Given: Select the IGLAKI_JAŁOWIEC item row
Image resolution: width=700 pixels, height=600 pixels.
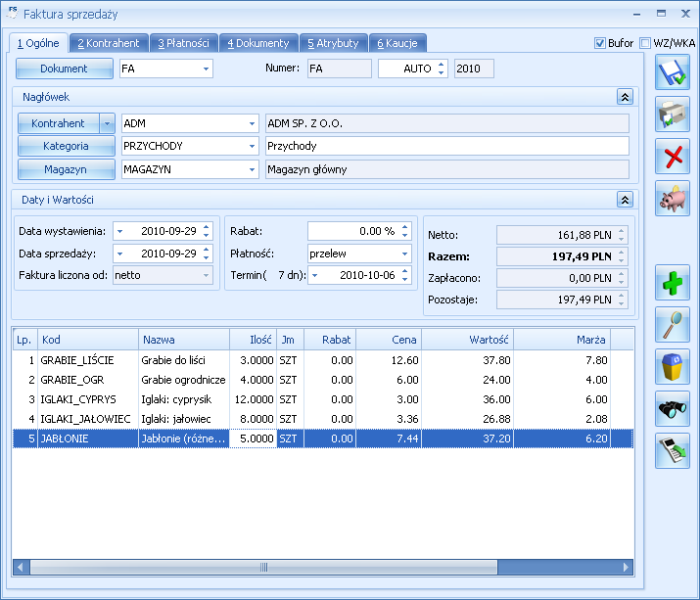Looking at the screenshot, I should point(323,419).
